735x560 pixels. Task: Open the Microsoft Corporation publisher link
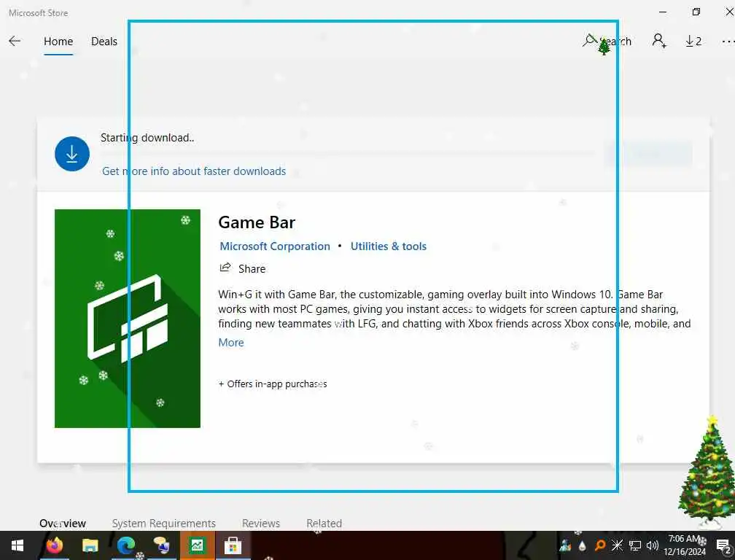(x=275, y=246)
